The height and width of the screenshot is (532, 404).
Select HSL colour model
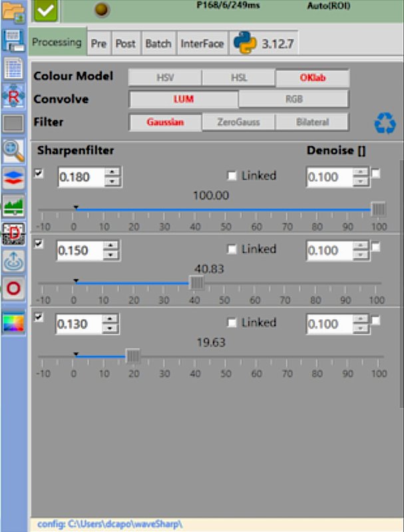click(239, 78)
